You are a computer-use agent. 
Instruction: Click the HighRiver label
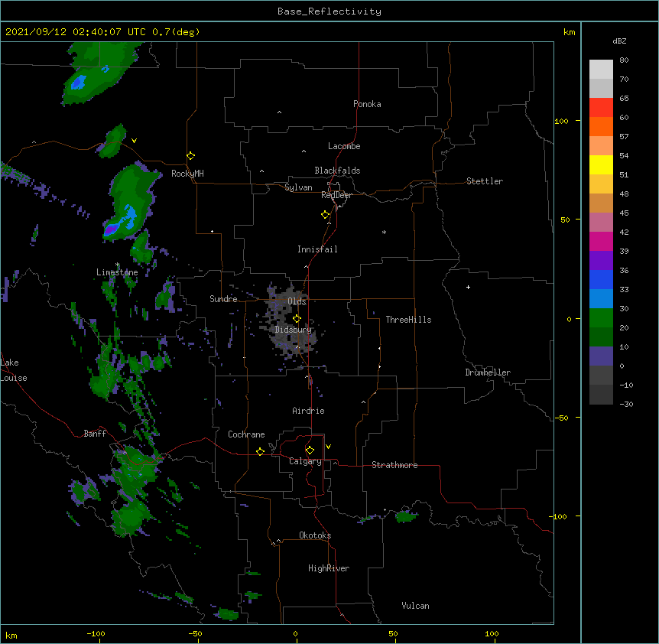point(329,568)
